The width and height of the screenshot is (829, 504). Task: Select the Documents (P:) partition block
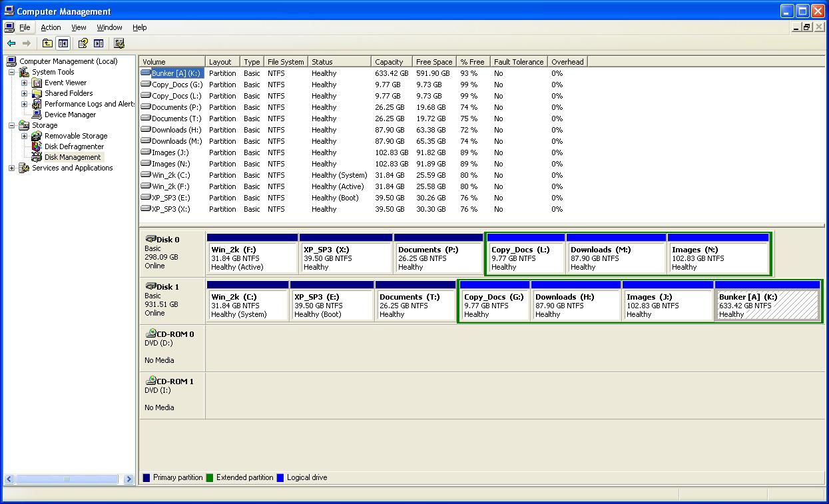(438, 253)
